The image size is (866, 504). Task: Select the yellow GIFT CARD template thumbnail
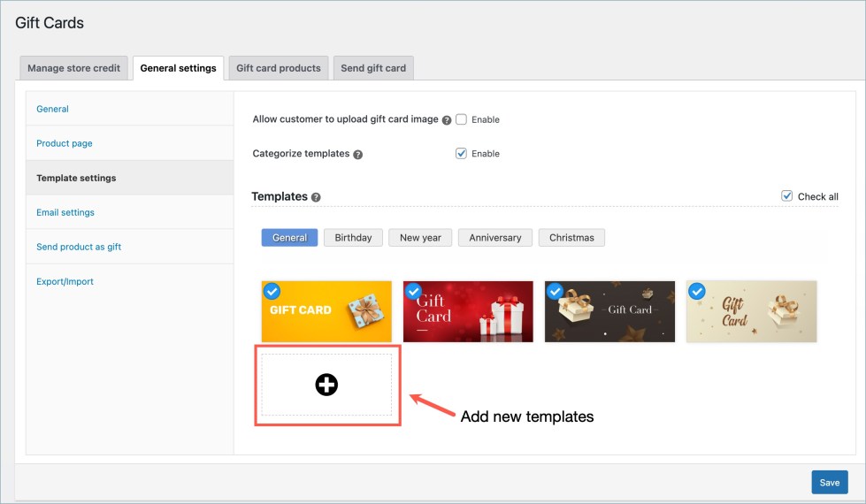(x=326, y=311)
